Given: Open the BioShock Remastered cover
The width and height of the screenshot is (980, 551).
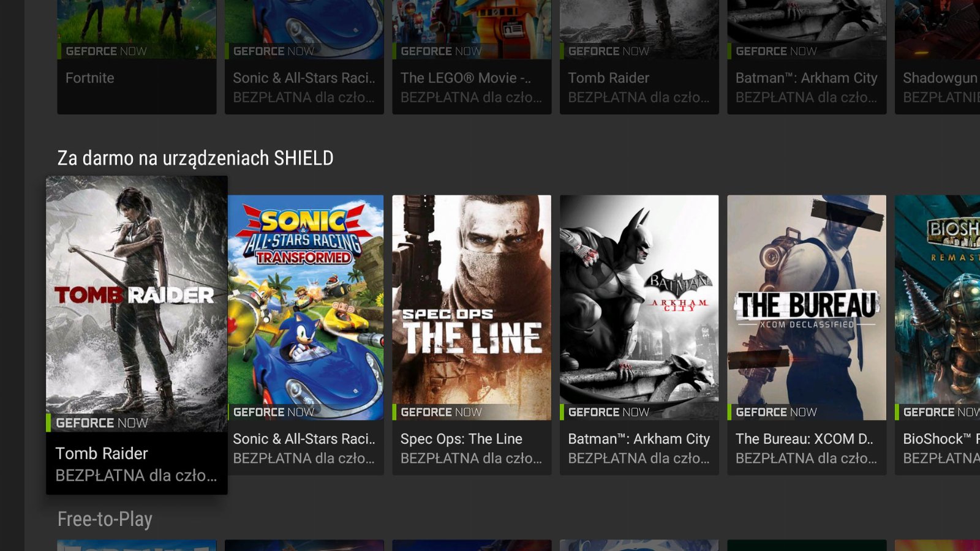Looking at the screenshot, I should [x=937, y=307].
